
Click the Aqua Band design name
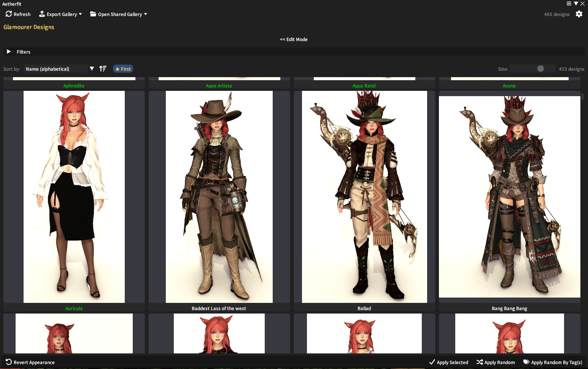tap(364, 86)
